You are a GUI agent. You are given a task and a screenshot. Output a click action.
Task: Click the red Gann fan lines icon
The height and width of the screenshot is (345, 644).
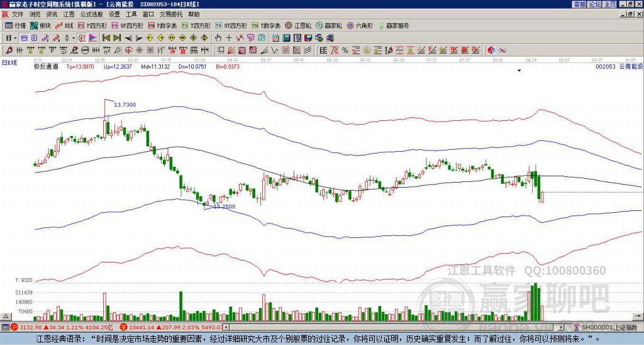point(231,50)
